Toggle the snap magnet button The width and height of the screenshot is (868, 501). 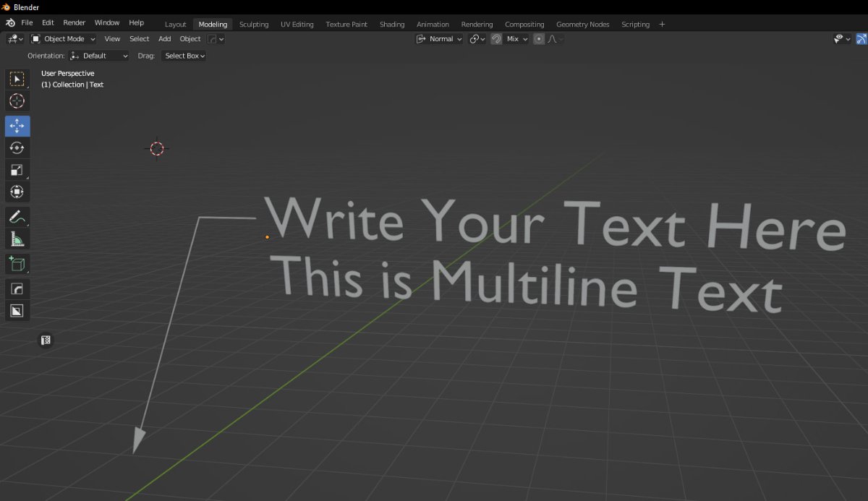pyautogui.click(x=496, y=39)
